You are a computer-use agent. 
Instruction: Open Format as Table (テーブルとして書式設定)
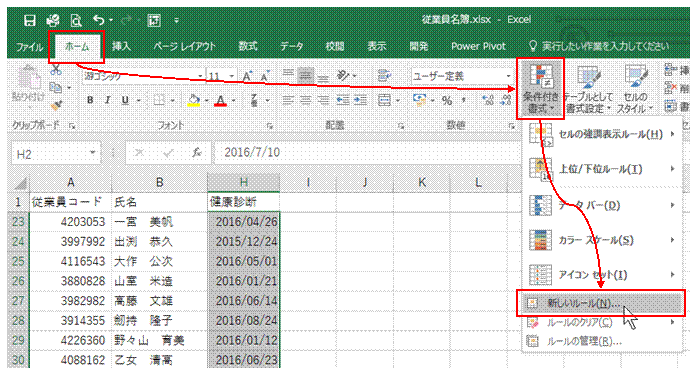[588, 89]
